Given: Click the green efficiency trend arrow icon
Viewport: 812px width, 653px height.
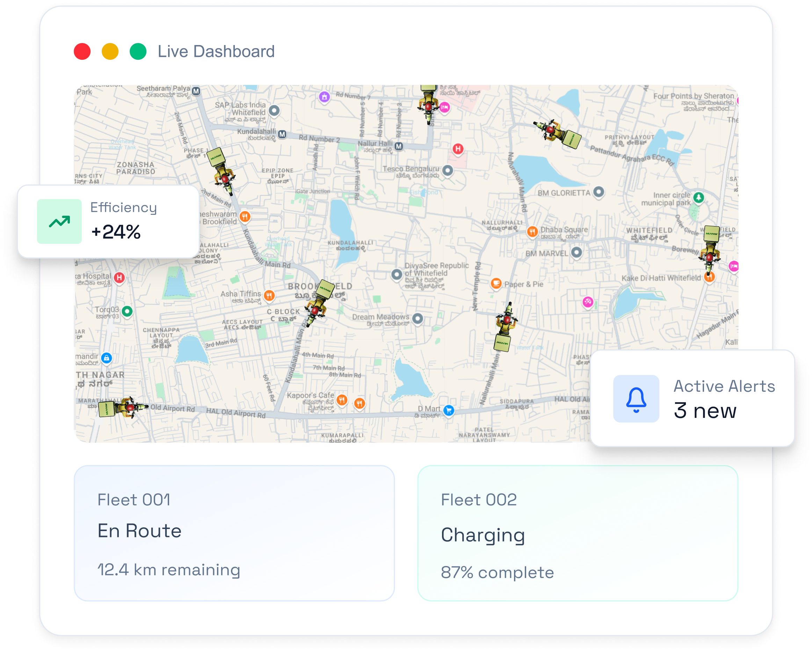Looking at the screenshot, I should 59,222.
